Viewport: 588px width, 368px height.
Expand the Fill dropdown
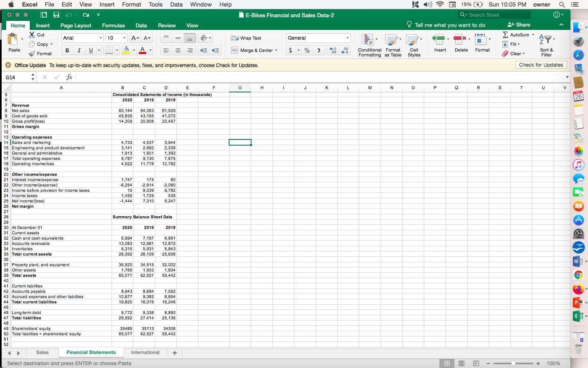coord(519,44)
